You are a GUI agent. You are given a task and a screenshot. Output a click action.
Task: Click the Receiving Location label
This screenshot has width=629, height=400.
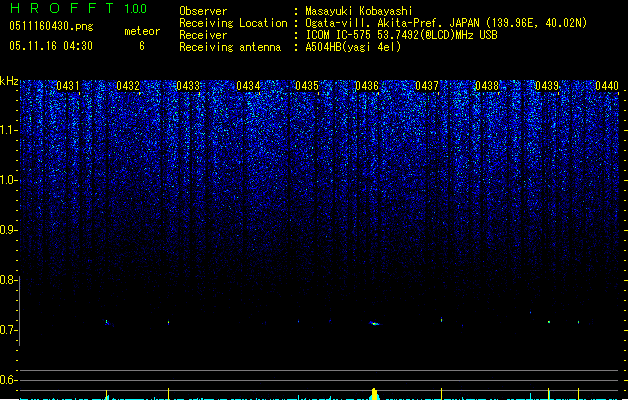[233, 23]
